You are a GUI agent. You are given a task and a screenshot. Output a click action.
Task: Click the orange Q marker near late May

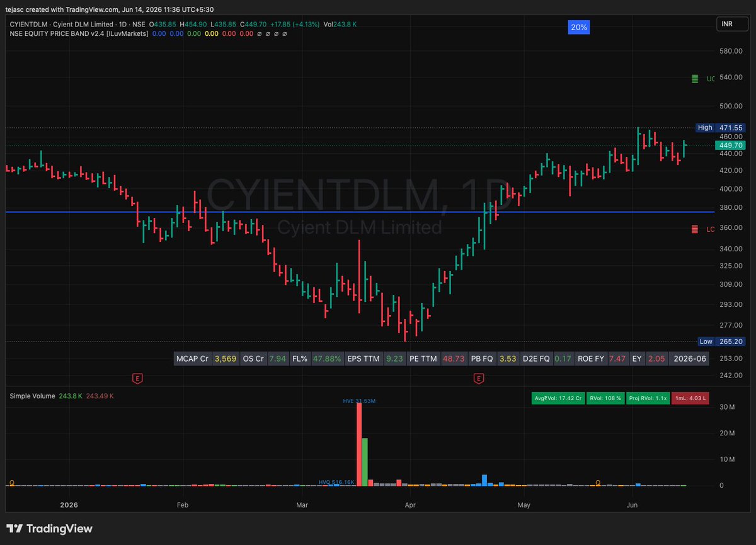[x=598, y=483]
